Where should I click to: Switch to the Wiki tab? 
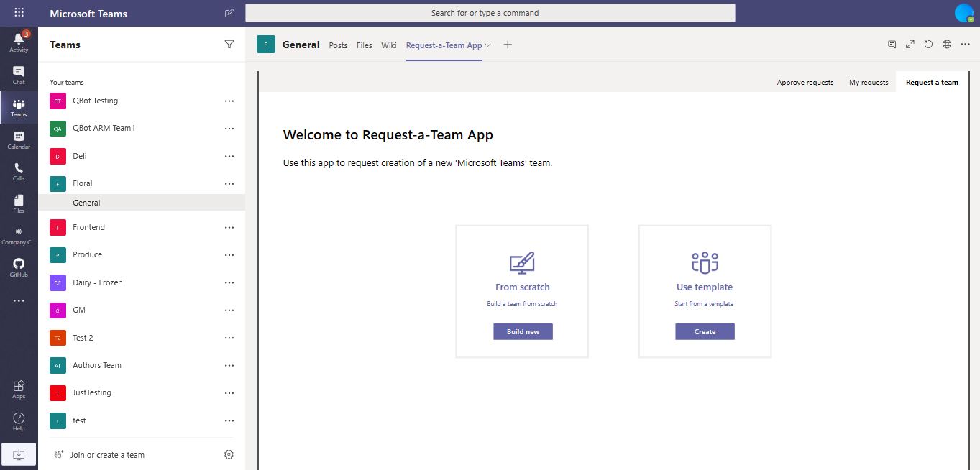coord(389,45)
